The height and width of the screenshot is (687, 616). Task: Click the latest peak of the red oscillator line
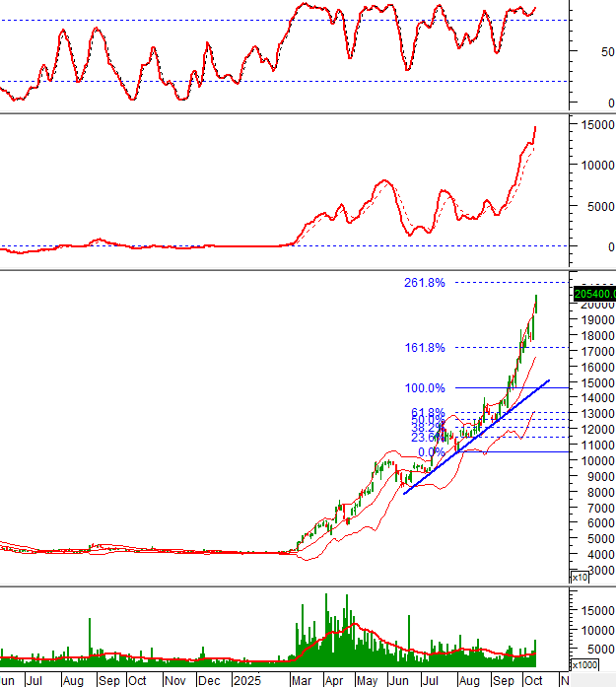pos(535,8)
